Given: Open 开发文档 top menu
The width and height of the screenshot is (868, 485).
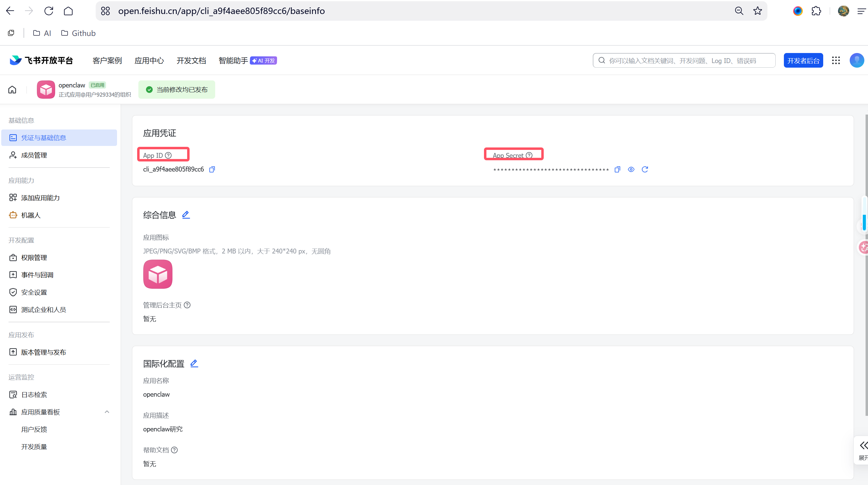Looking at the screenshot, I should 191,61.
